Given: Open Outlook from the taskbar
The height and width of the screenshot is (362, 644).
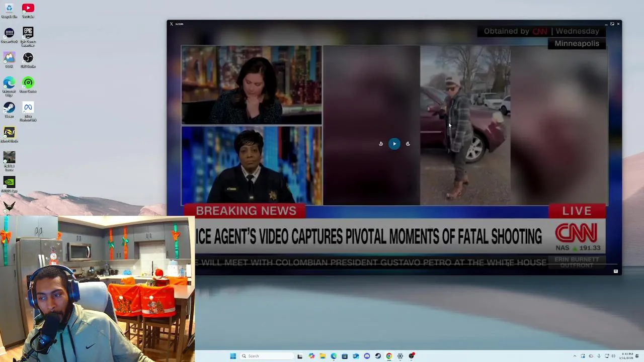Looking at the screenshot, I should pos(356,356).
